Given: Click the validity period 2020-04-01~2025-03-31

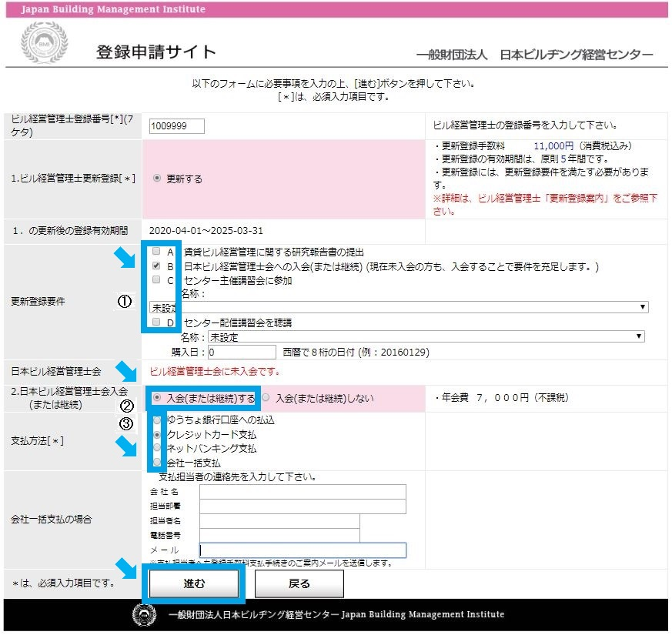Looking at the screenshot, I should click(206, 230).
